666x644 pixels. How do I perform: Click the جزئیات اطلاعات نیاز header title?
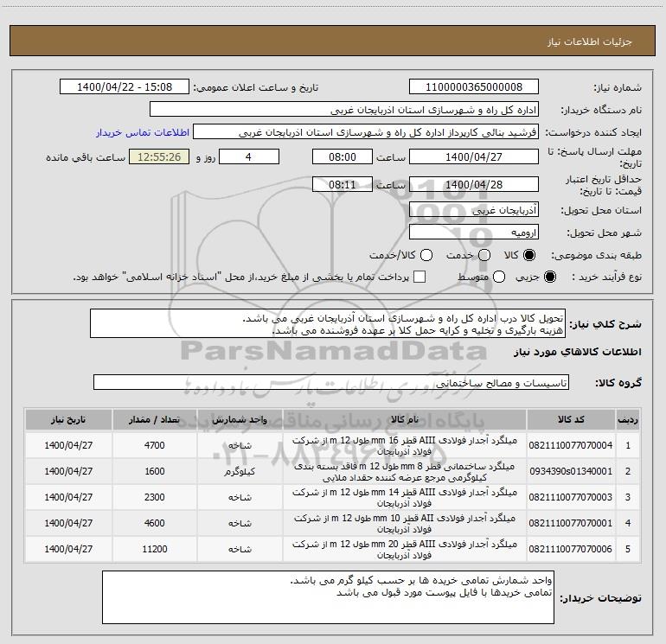coord(590,41)
